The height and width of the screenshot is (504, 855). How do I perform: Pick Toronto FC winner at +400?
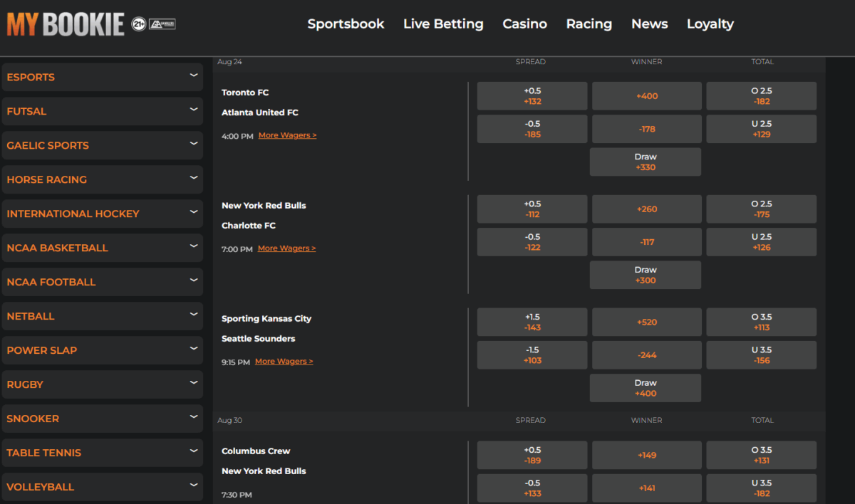pos(647,96)
